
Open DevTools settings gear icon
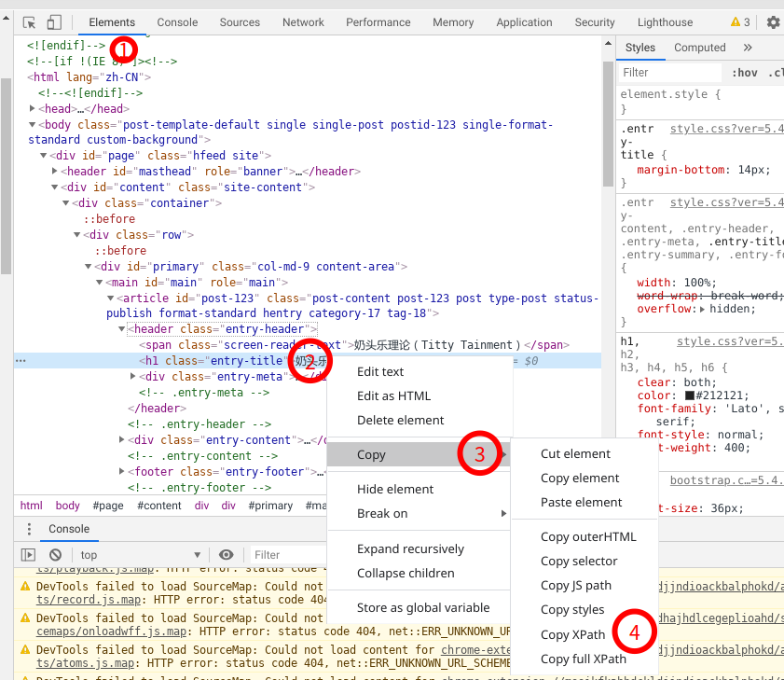[773, 22]
